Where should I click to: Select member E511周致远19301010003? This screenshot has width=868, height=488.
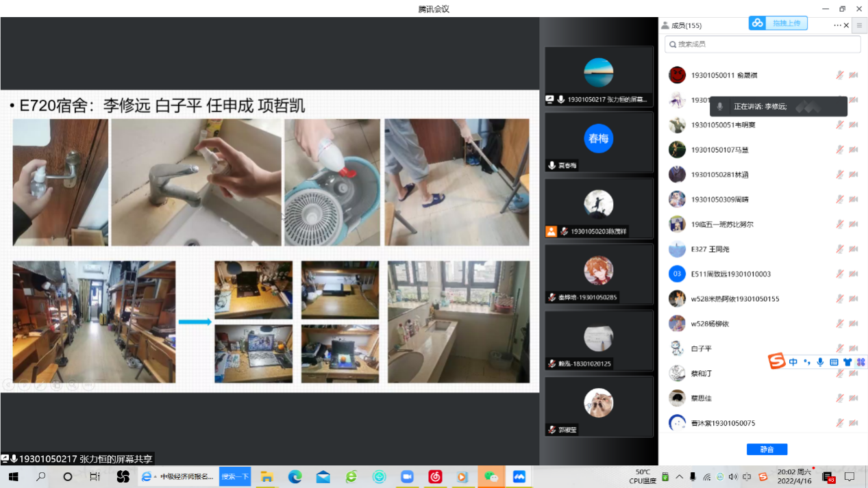tap(762, 274)
